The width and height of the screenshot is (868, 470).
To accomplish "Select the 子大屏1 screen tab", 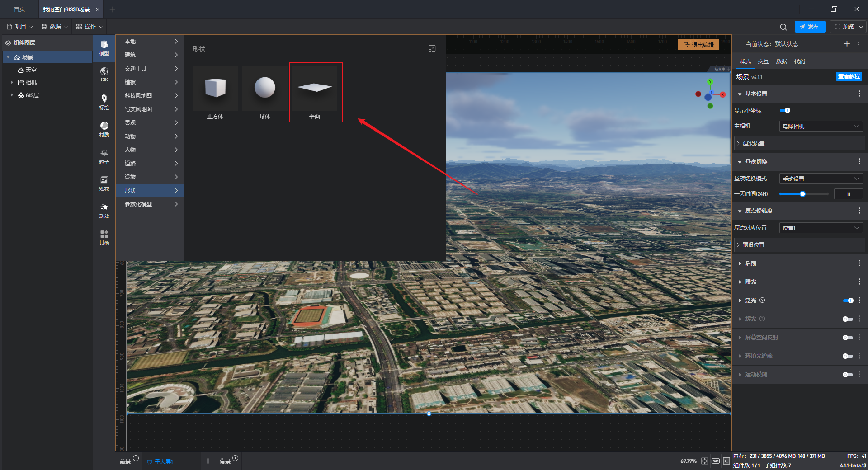I will point(172,461).
